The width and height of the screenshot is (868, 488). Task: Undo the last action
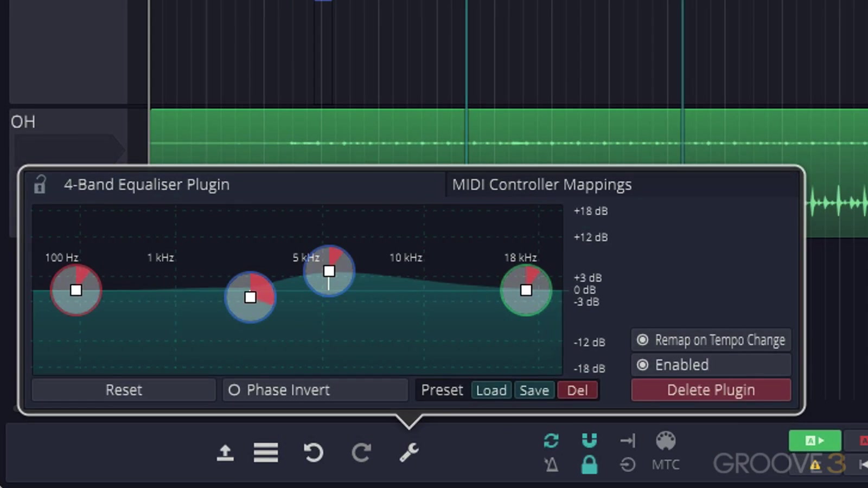[314, 453]
